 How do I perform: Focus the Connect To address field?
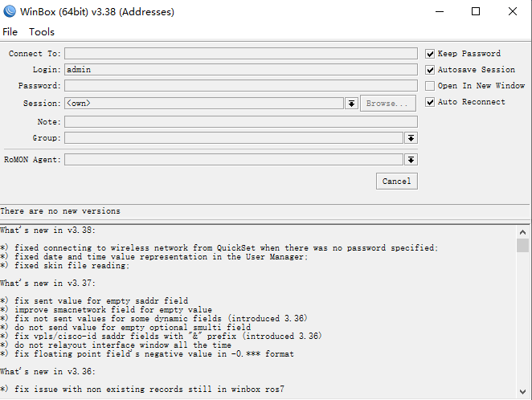(x=241, y=54)
